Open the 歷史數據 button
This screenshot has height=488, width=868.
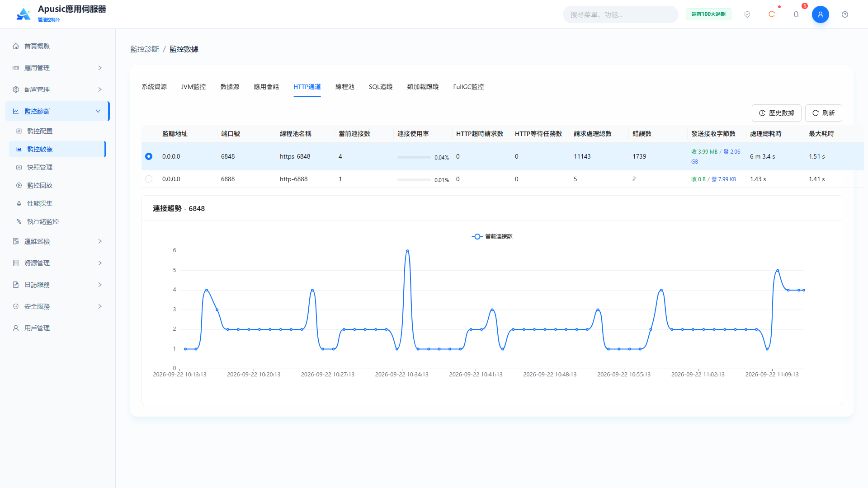pos(776,113)
